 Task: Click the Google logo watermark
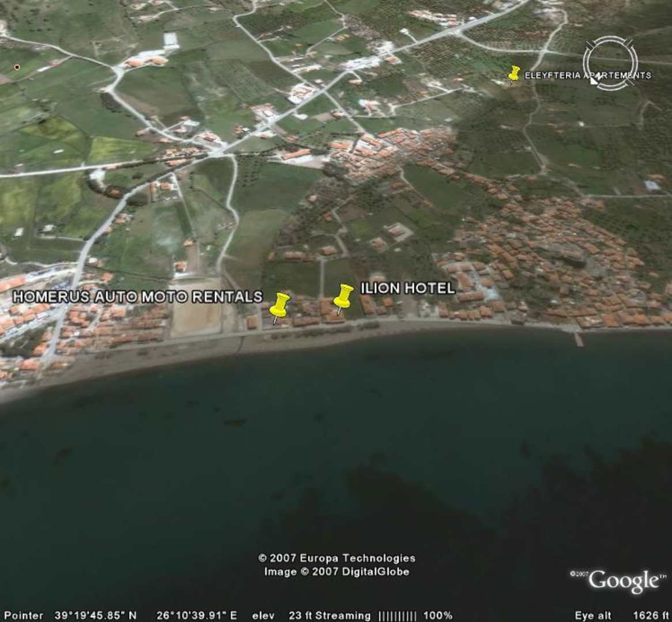click(x=622, y=581)
